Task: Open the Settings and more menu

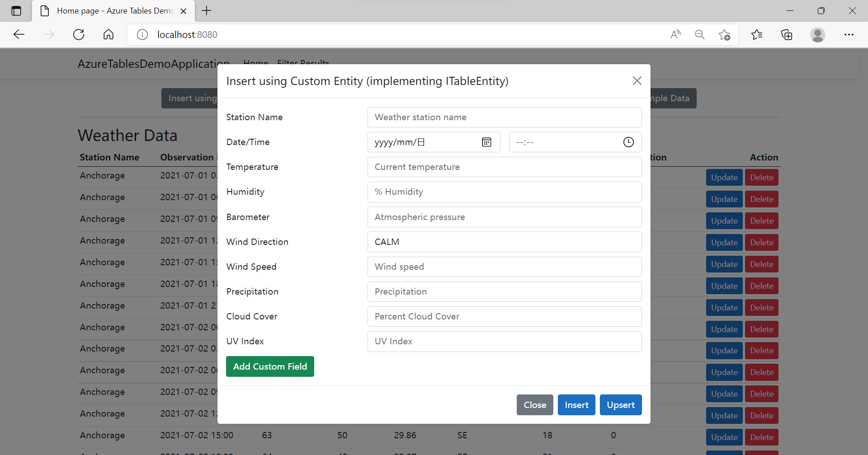Action: [849, 35]
